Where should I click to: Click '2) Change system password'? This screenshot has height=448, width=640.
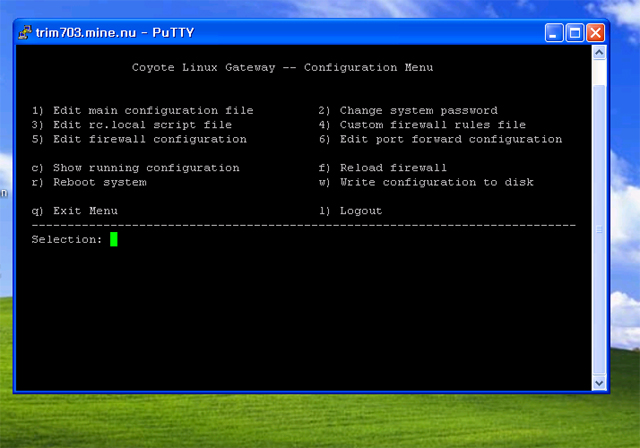pyautogui.click(x=408, y=111)
